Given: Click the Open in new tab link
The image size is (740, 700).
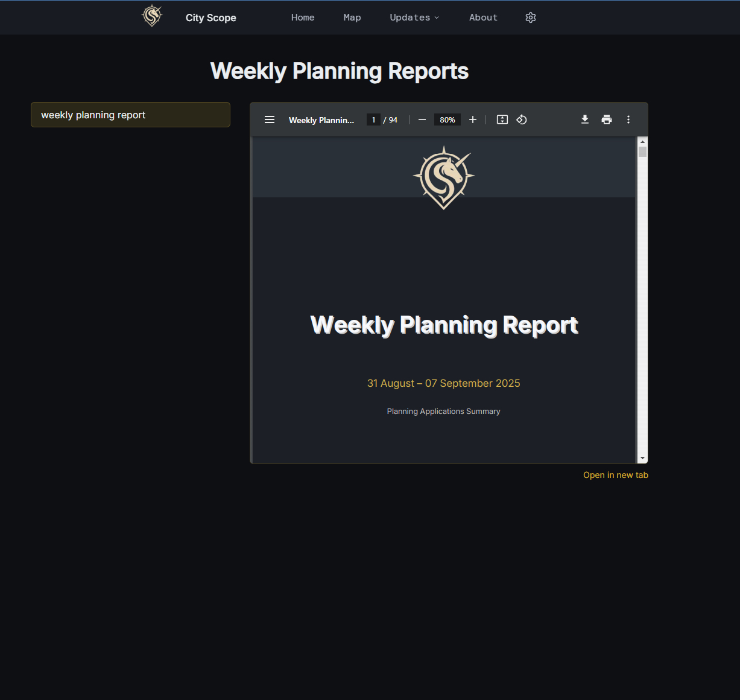Looking at the screenshot, I should pyautogui.click(x=615, y=475).
